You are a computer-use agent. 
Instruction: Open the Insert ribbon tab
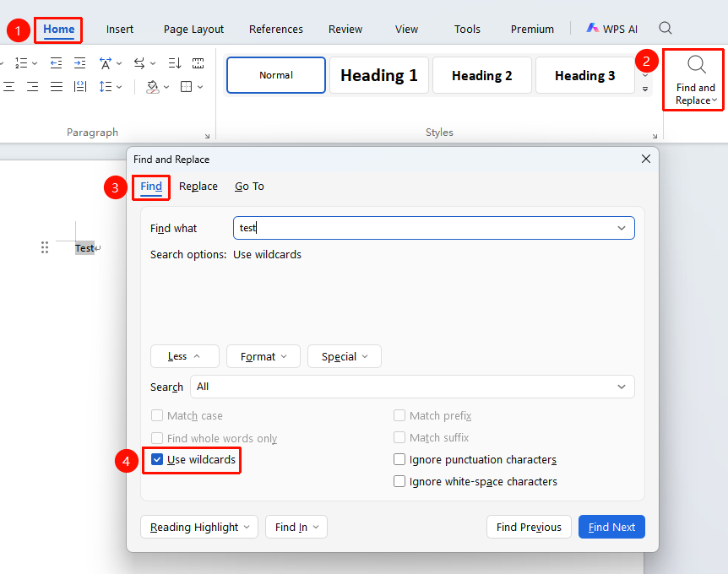click(x=120, y=30)
